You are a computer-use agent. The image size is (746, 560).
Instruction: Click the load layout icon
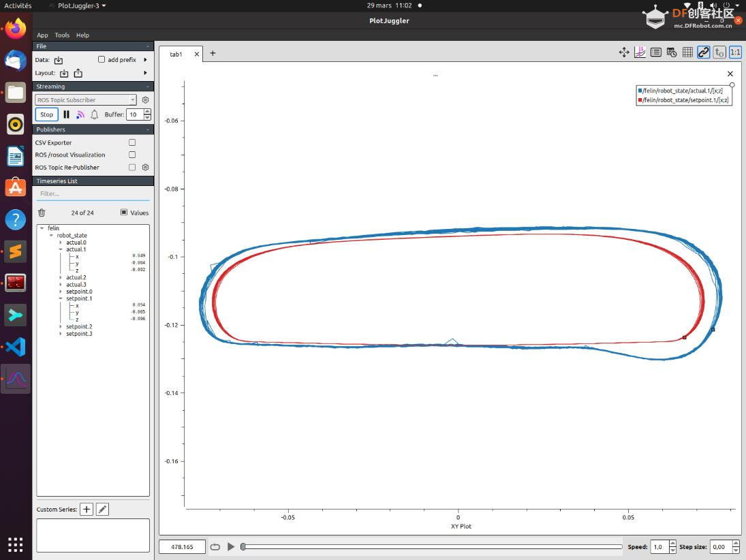pos(64,74)
